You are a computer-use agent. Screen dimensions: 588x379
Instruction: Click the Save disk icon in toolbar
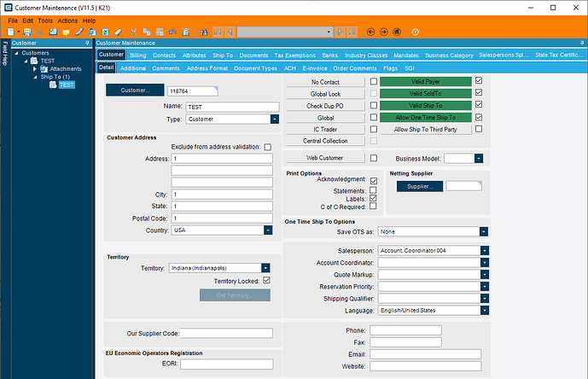click(26, 32)
